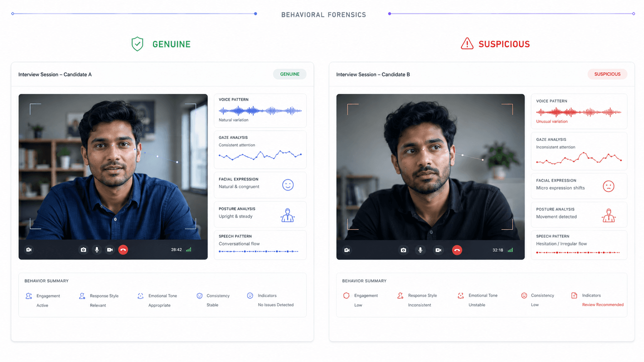This screenshot has width=644, height=362.
Task: Click the 28:42 call timer
Action: coord(176,250)
